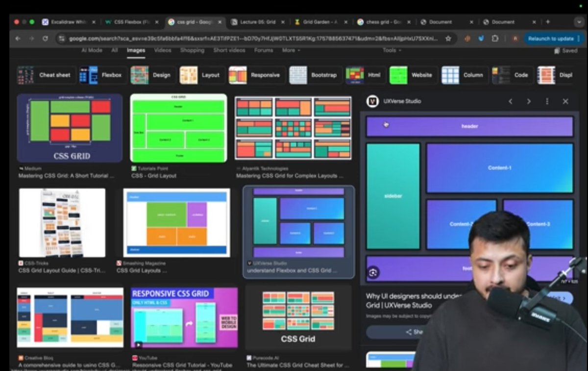Show previous image in preview panel

(x=511, y=101)
